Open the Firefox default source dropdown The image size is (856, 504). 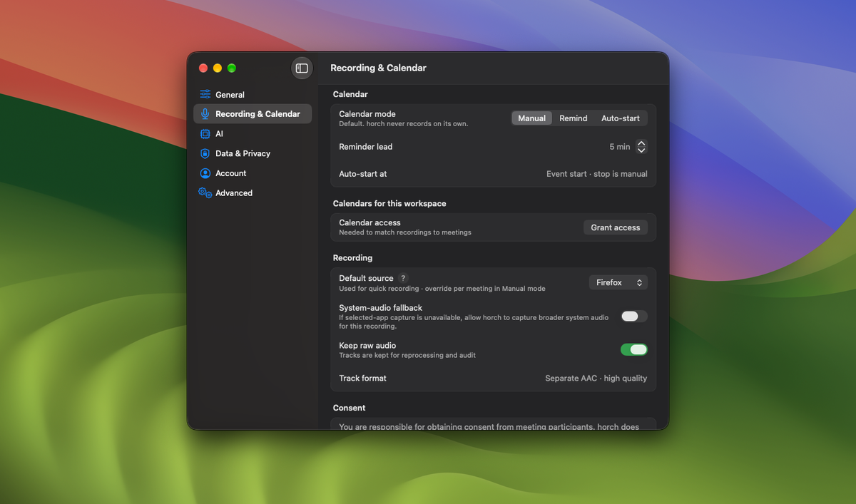[618, 283]
